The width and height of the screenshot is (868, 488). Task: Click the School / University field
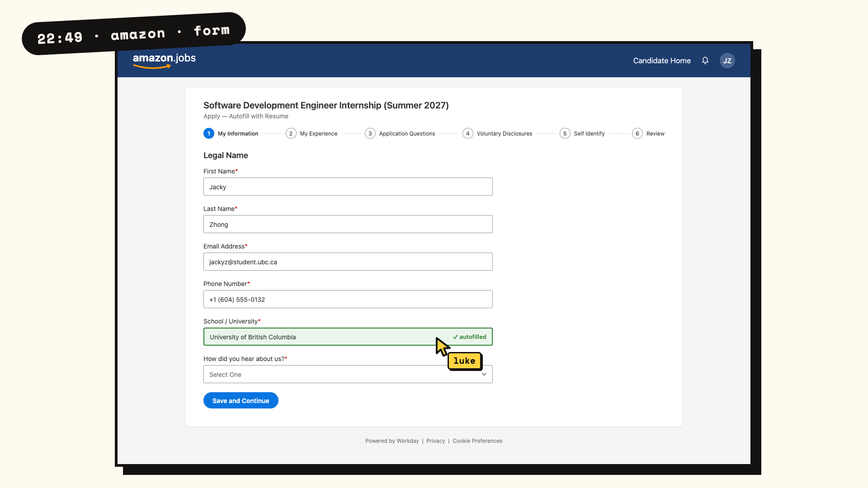348,337
